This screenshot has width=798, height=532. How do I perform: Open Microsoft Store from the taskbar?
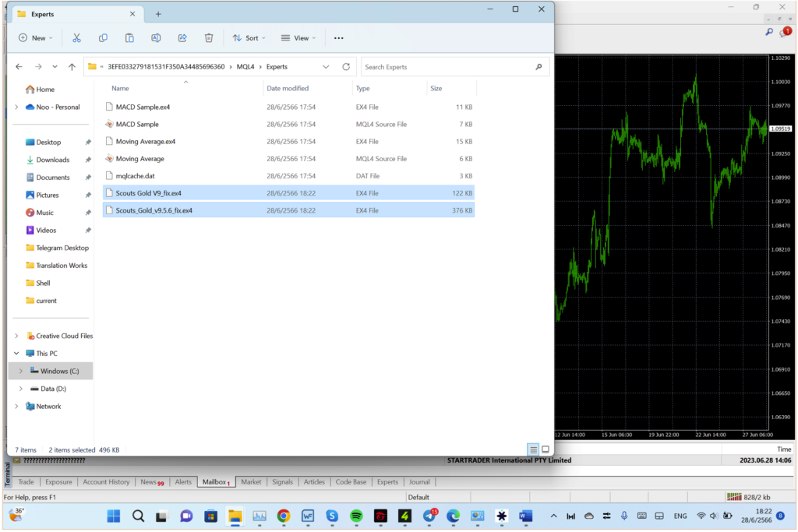pyautogui.click(x=210, y=516)
